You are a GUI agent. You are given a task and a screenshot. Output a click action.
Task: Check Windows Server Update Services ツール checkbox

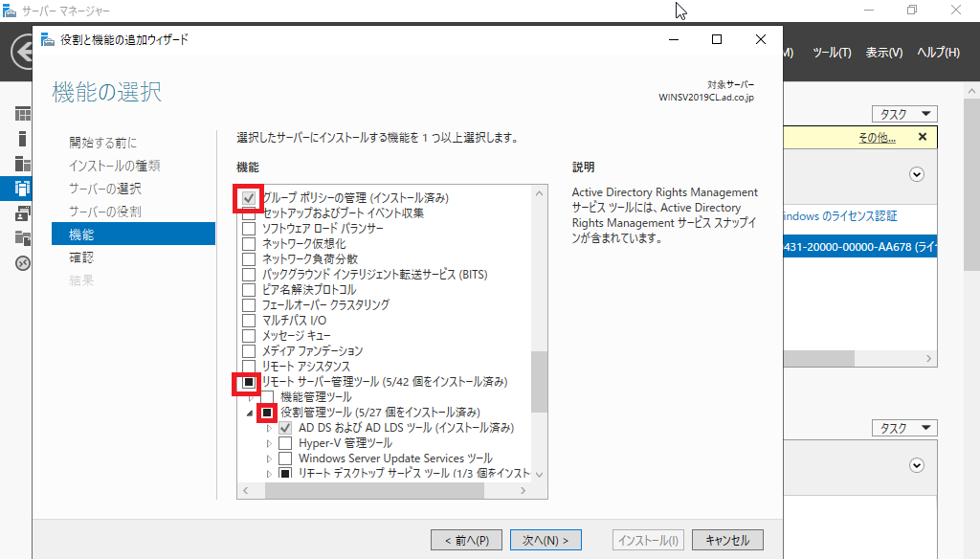coord(285,458)
